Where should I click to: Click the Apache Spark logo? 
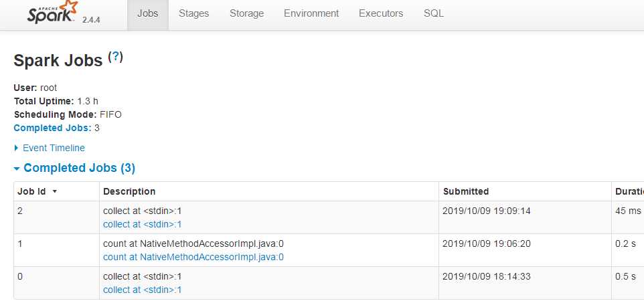53,12
